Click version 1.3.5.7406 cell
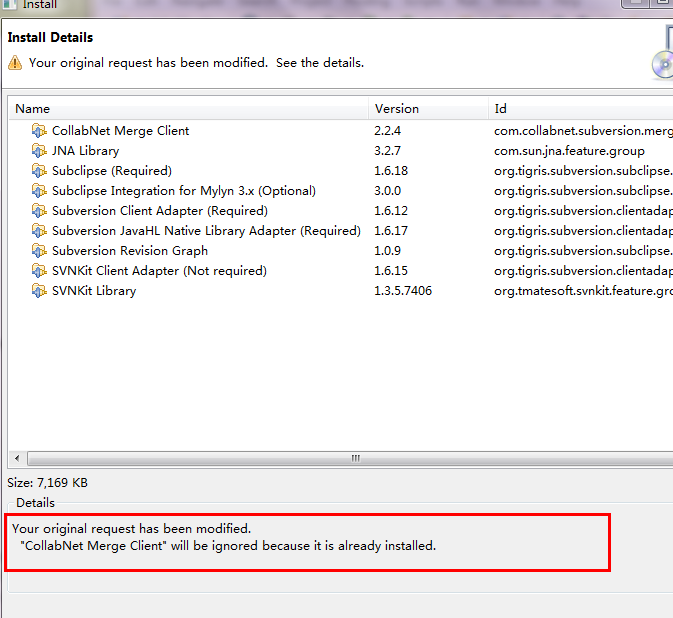The height and width of the screenshot is (618, 673). click(x=403, y=291)
